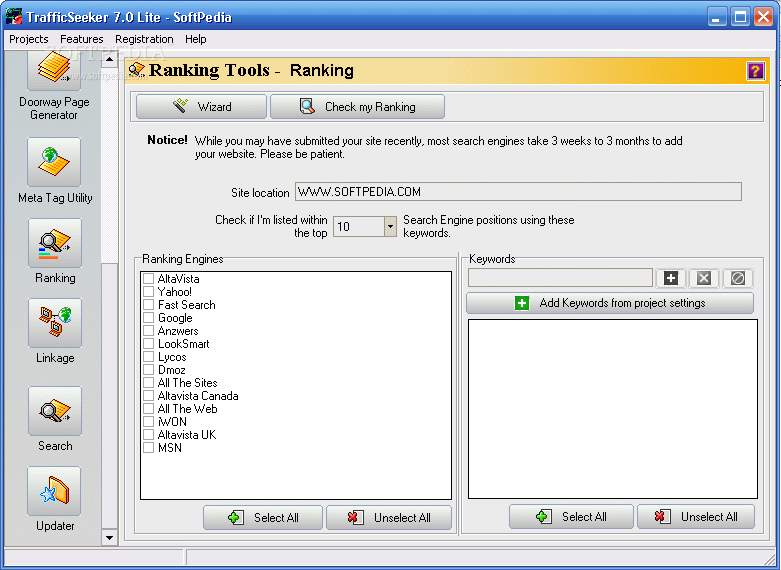
Task: Click Add Keywords from project settings
Action: click(x=610, y=303)
